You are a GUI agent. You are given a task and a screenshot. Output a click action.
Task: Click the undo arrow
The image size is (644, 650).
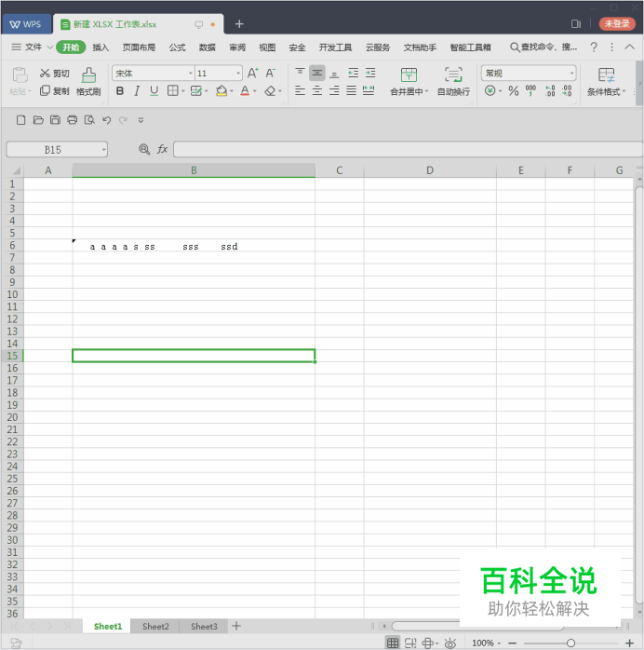point(106,120)
